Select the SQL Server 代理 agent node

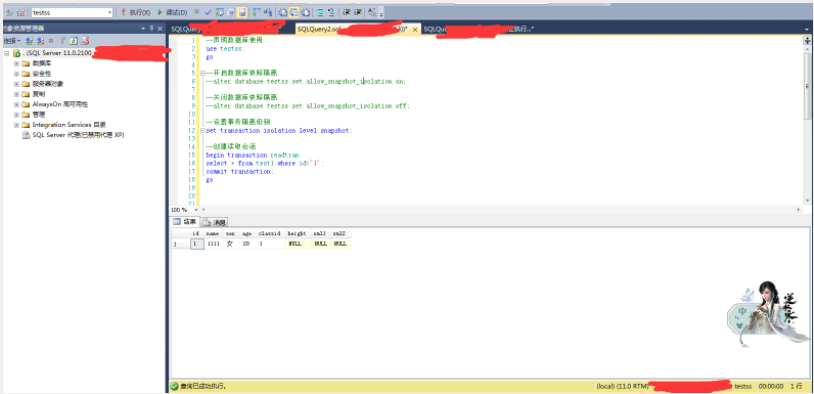point(73,135)
